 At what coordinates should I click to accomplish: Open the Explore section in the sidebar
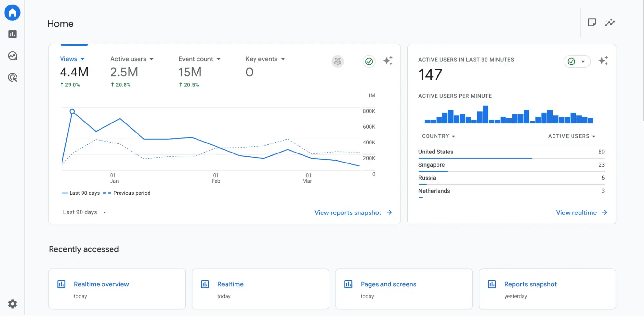12,55
